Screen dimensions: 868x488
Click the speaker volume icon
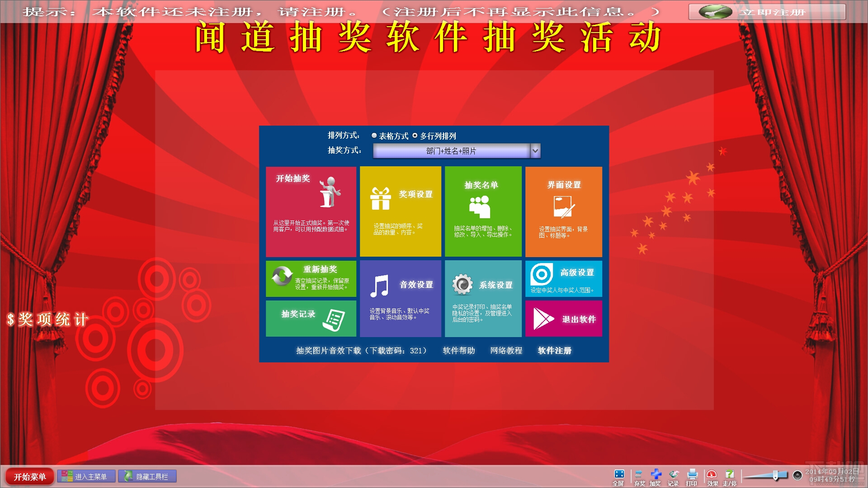[x=797, y=475]
